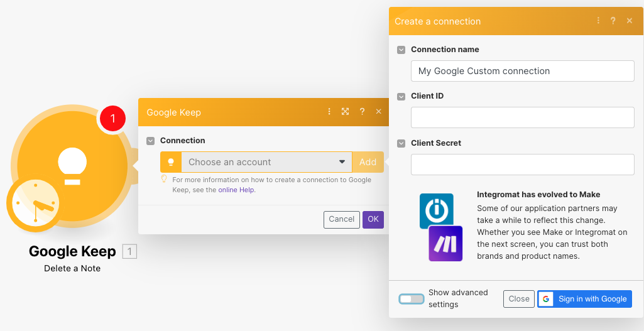Confirm with OK in the Google Keep dialog
Viewport: 644px width, 331px height.
[x=373, y=219]
